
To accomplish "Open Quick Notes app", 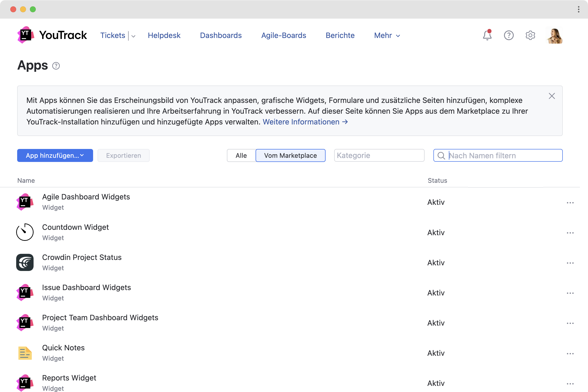I will click(x=63, y=348).
